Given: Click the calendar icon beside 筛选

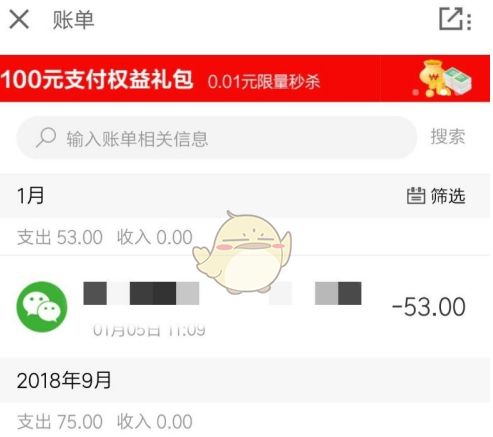Looking at the screenshot, I should pos(416,196).
